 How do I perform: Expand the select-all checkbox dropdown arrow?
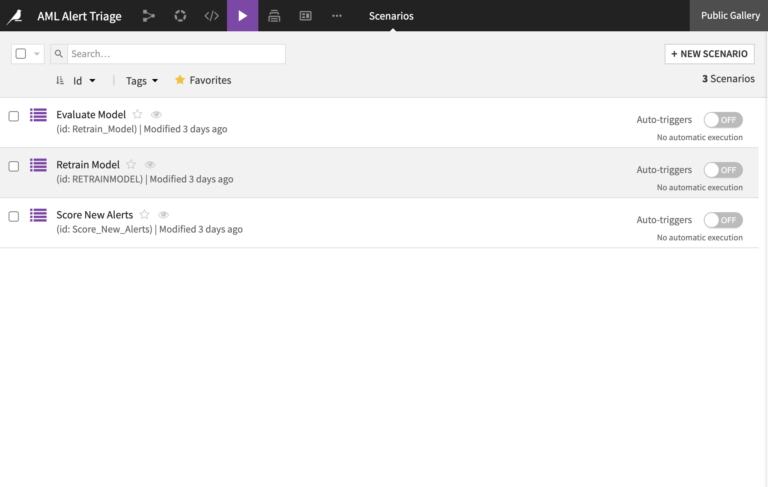[x=36, y=54]
